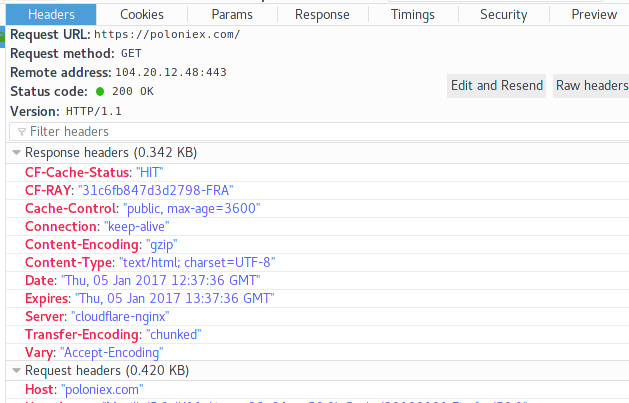
Task: Collapse the Response headers section
Action: (x=16, y=152)
